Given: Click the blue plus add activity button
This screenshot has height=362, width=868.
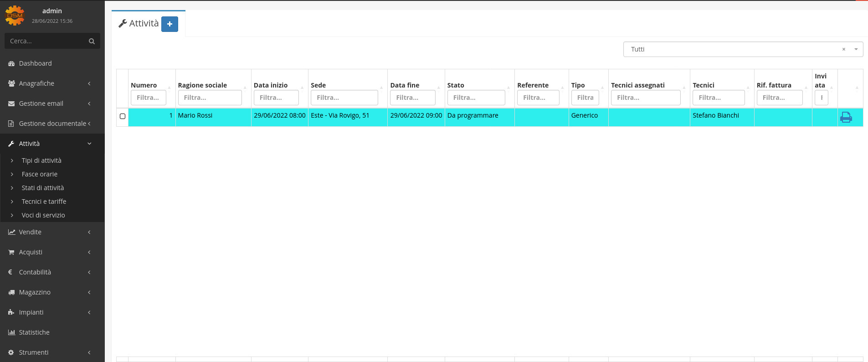Looking at the screenshot, I should [169, 24].
